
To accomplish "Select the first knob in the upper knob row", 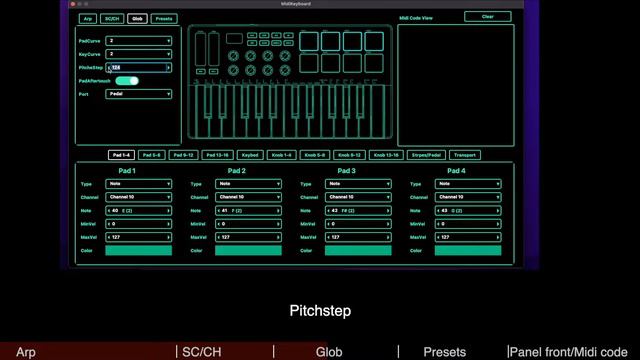I will [233, 56].
